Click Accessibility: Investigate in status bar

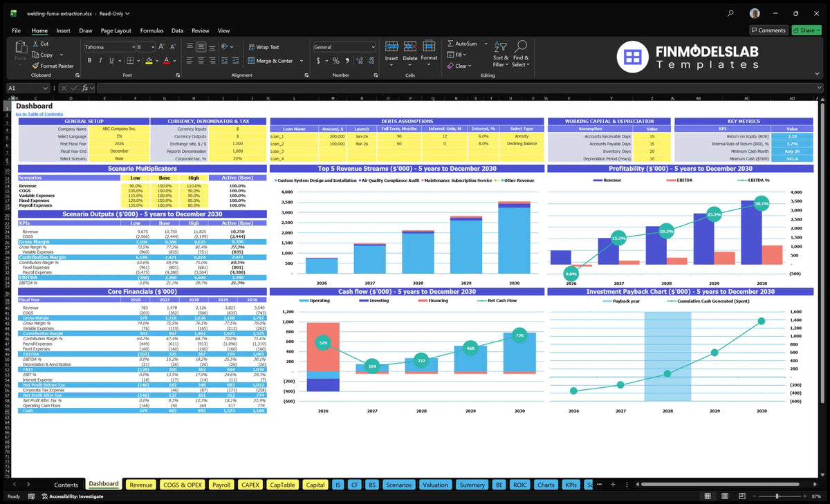point(72,496)
